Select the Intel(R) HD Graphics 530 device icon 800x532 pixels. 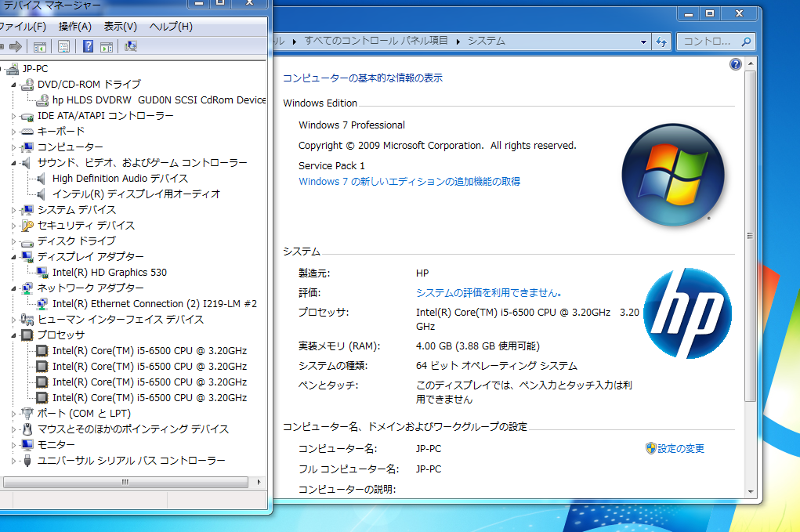coord(42,272)
